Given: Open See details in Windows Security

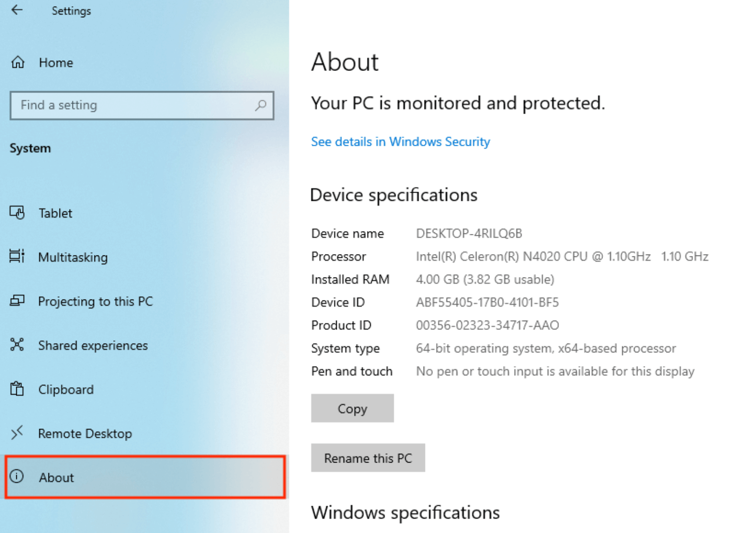Looking at the screenshot, I should 400,141.
